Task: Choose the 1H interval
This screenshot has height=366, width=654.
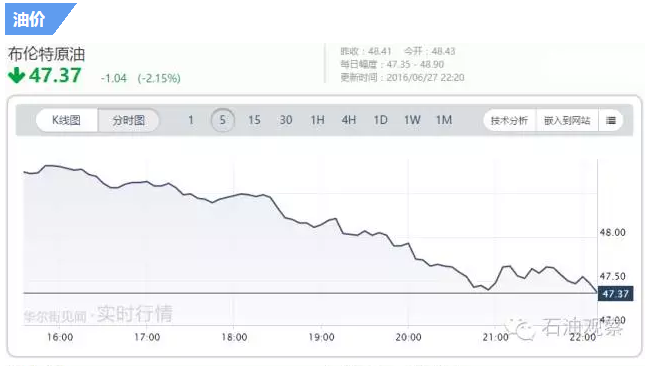Action: click(x=317, y=120)
